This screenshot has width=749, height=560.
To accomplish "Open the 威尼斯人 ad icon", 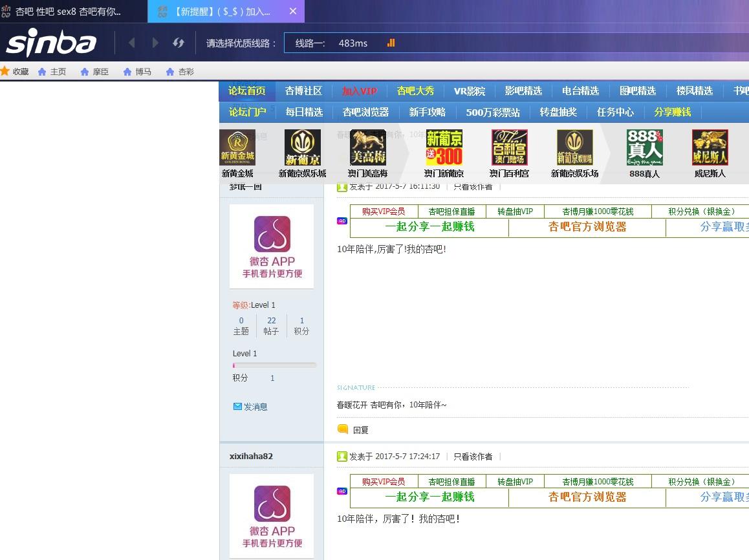I will (x=710, y=147).
